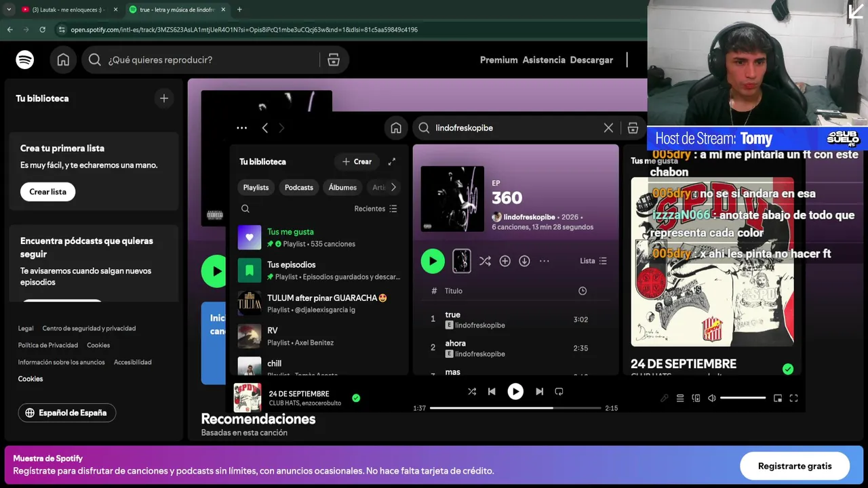The width and height of the screenshot is (868, 488).
Task: Toggle repeat in the bottom player bar
Action: 559,391
